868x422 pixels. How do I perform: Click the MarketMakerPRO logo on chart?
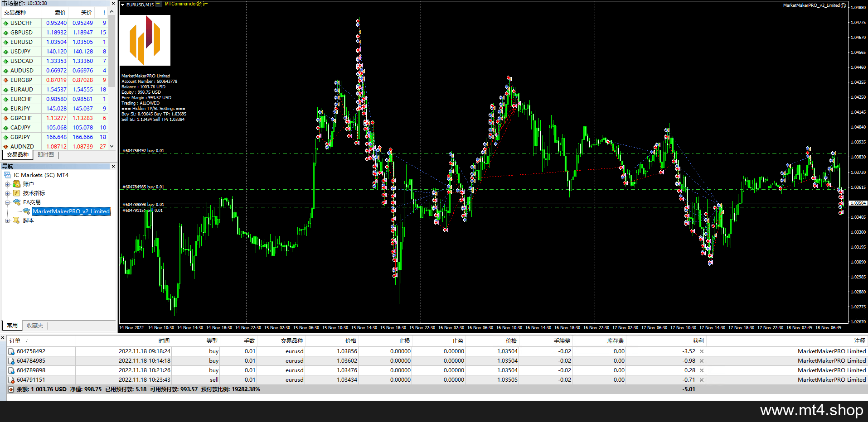[x=145, y=40]
